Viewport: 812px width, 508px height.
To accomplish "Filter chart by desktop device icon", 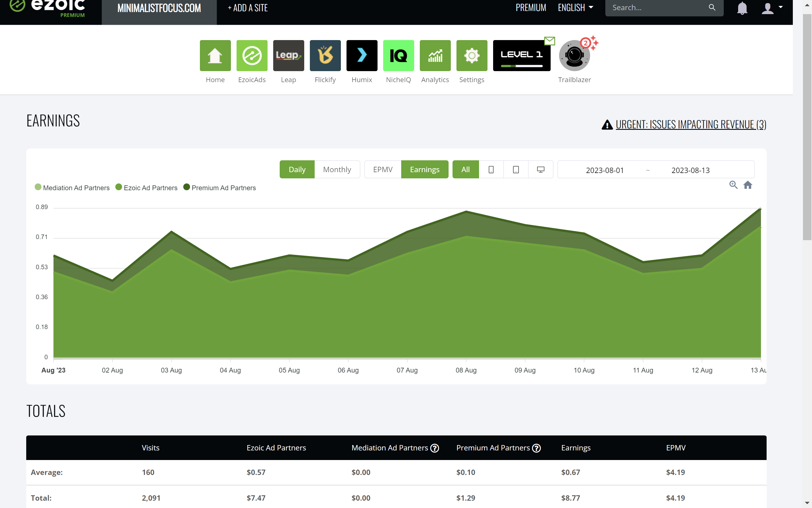I will click(540, 169).
